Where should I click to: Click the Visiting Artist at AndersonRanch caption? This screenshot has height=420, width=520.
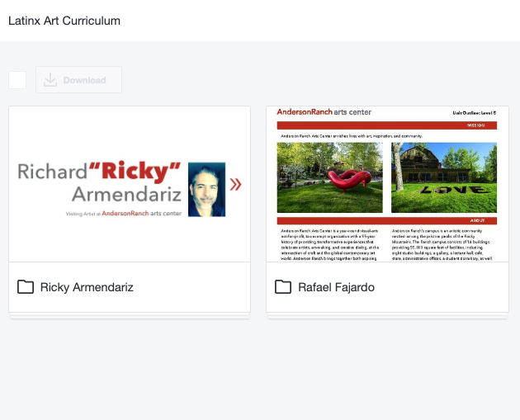124,212
